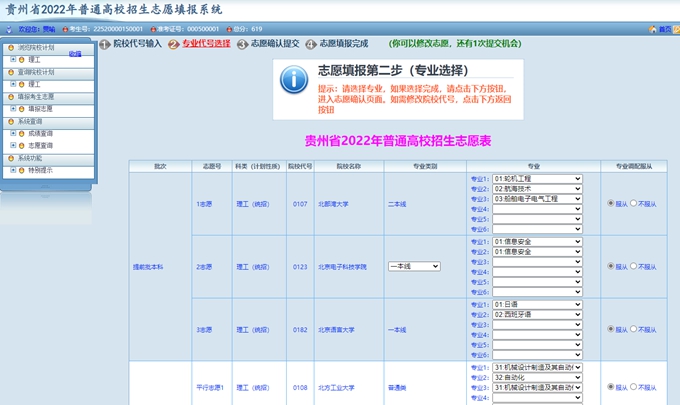Open 2志愿 专业类别 dropdown showing 一本线
Image resolution: width=680 pixels, height=405 pixels.
414,266
